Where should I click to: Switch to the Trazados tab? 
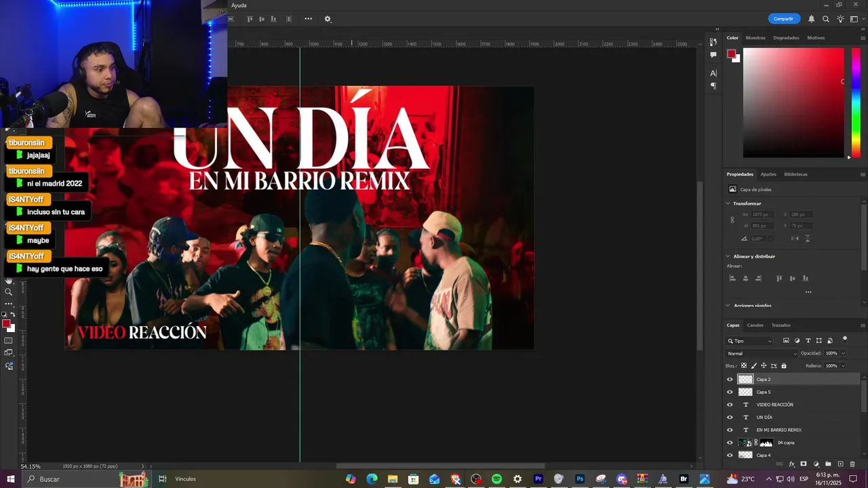(781, 325)
